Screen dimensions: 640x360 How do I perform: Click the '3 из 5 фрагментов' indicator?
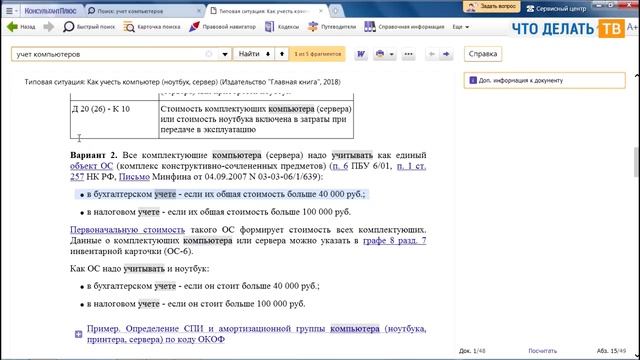tap(317, 54)
